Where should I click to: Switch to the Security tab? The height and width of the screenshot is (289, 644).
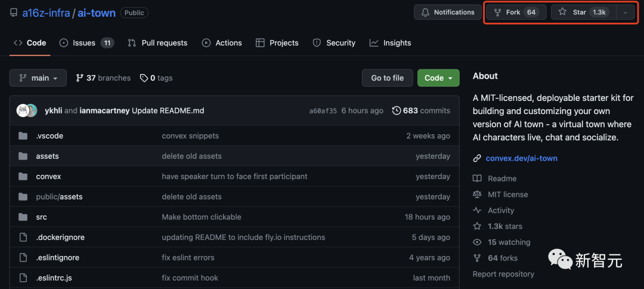pyautogui.click(x=334, y=43)
